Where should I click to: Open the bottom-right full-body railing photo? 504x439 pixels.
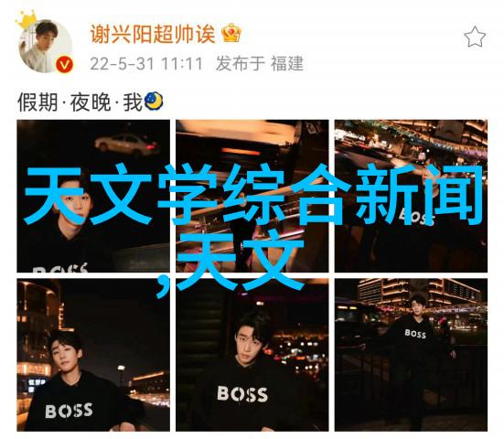[411, 355]
